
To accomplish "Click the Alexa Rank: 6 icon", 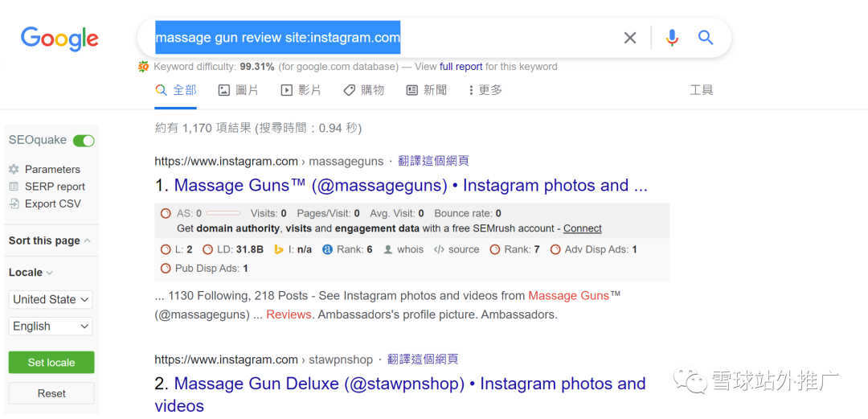I will point(327,249).
